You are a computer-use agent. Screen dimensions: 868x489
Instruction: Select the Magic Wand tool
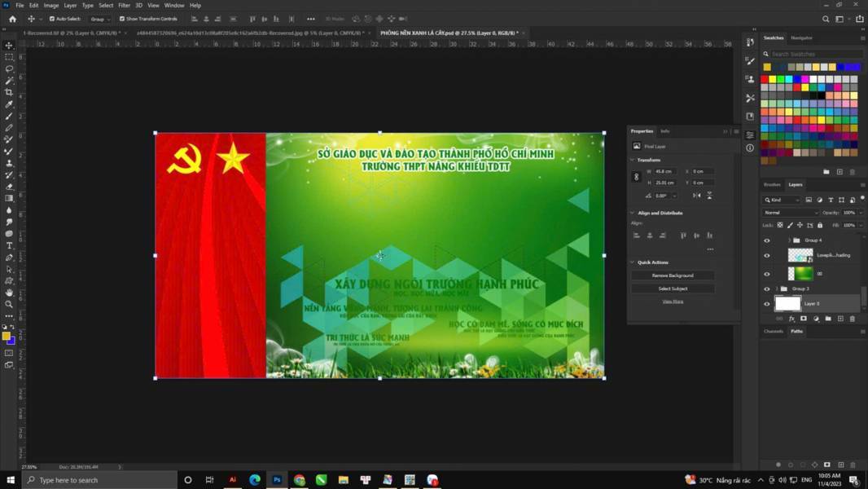[x=9, y=81]
